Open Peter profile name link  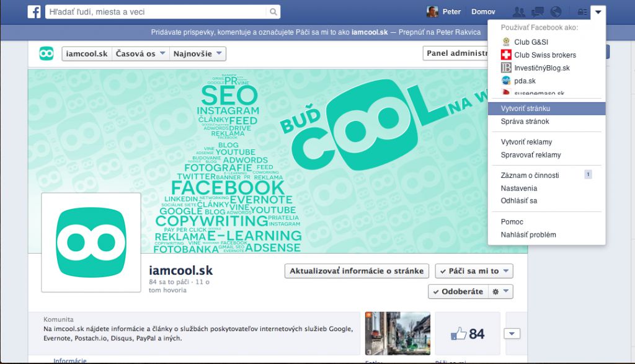click(x=451, y=12)
